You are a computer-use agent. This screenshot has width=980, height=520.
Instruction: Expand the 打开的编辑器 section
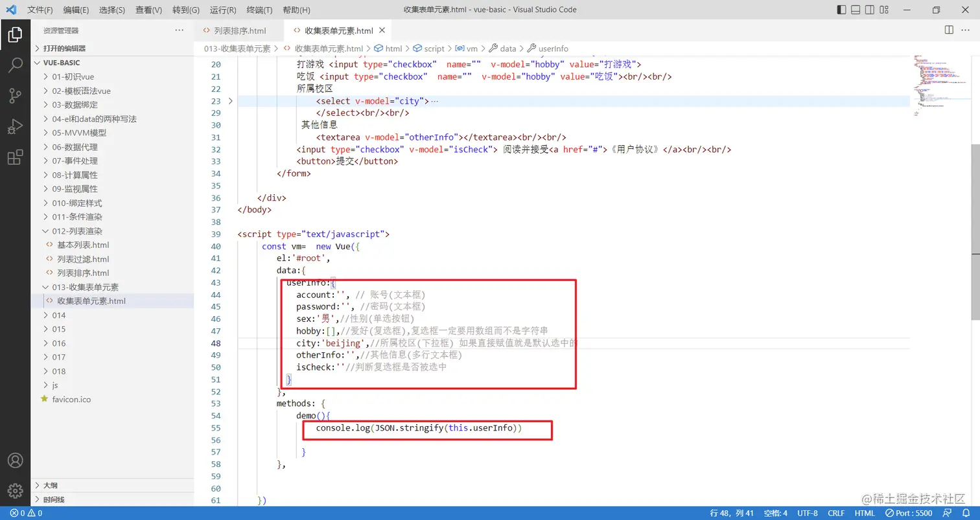[112, 49]
